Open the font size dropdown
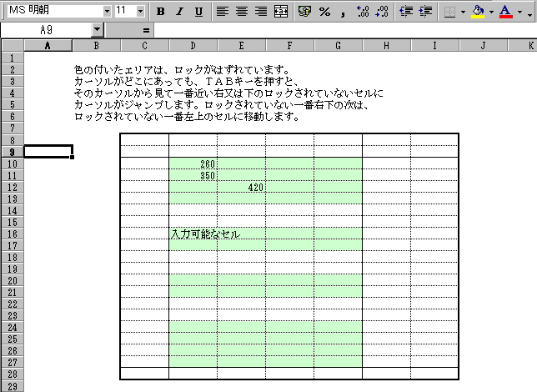 [x=140, y=11]
